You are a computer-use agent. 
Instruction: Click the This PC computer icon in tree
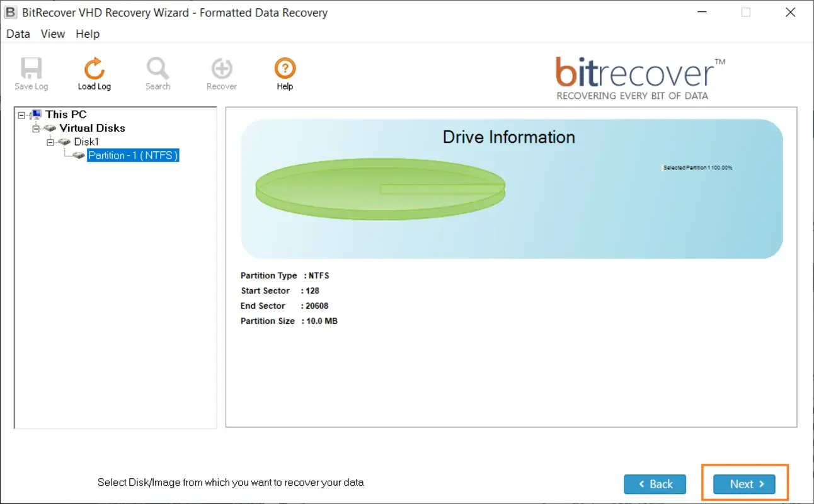(x=36, y=115)
